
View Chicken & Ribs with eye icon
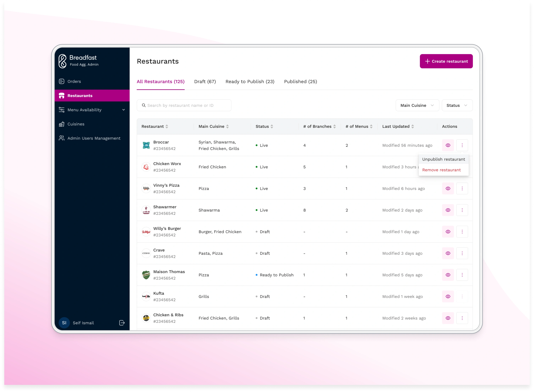coord(448,318)
